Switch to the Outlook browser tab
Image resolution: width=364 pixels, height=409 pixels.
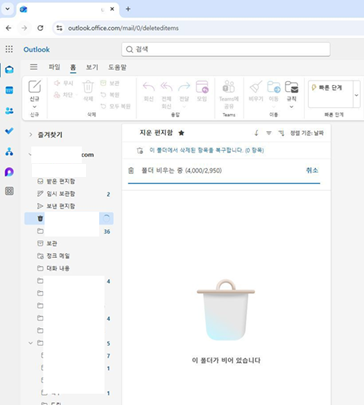coord(68,9)
